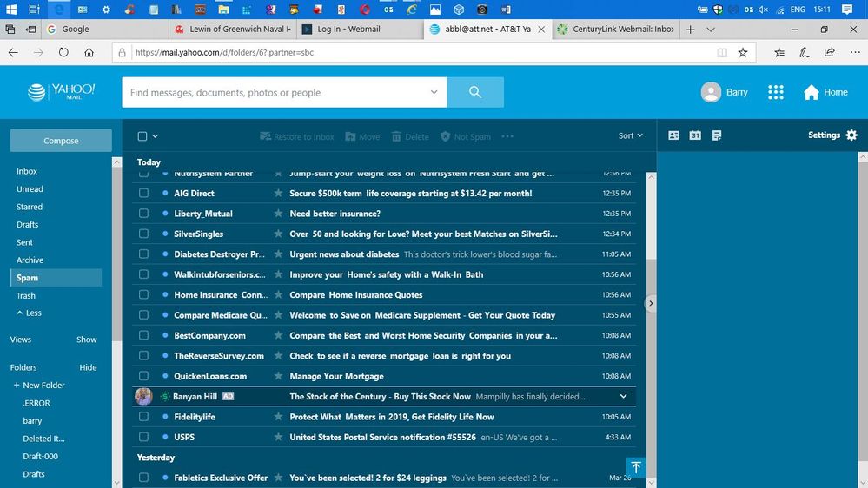Open the browser tab list chevron
868x488 pixels.
click(x=711, y=30)
